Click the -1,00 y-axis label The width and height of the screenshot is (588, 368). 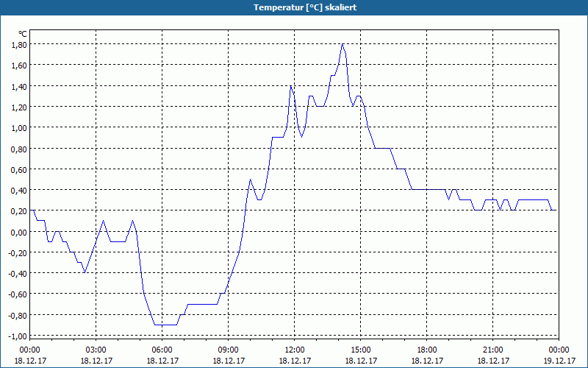tap(18, 336)
